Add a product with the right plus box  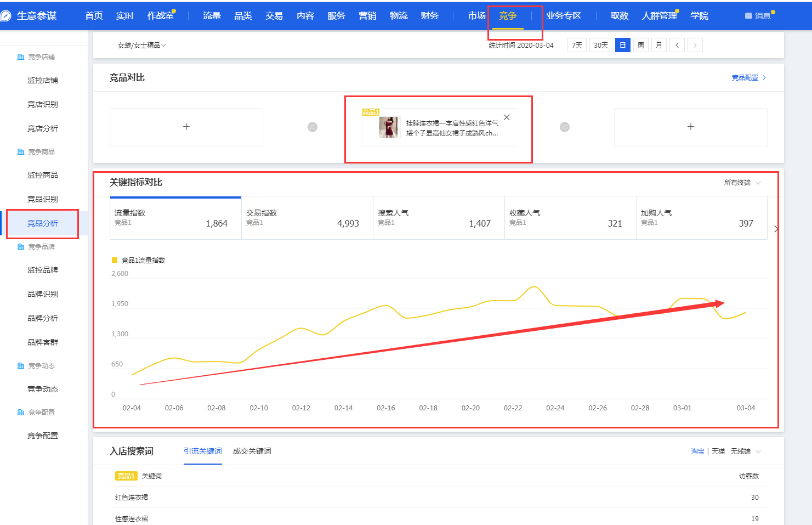click(690, 127)
